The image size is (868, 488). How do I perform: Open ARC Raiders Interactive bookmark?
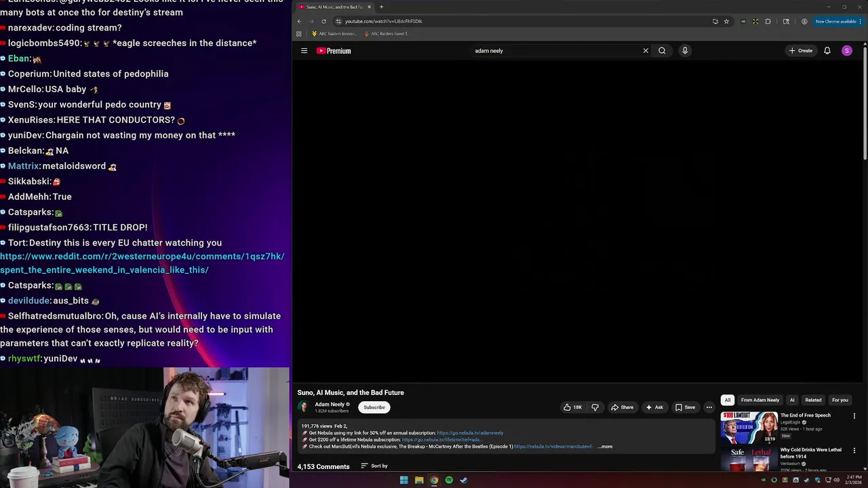[334, 34]
